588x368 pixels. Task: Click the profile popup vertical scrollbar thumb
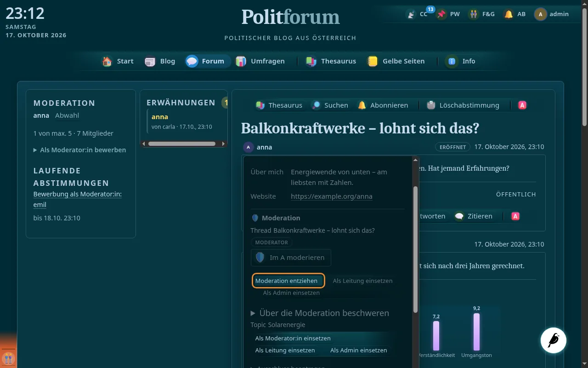point(416,248)
